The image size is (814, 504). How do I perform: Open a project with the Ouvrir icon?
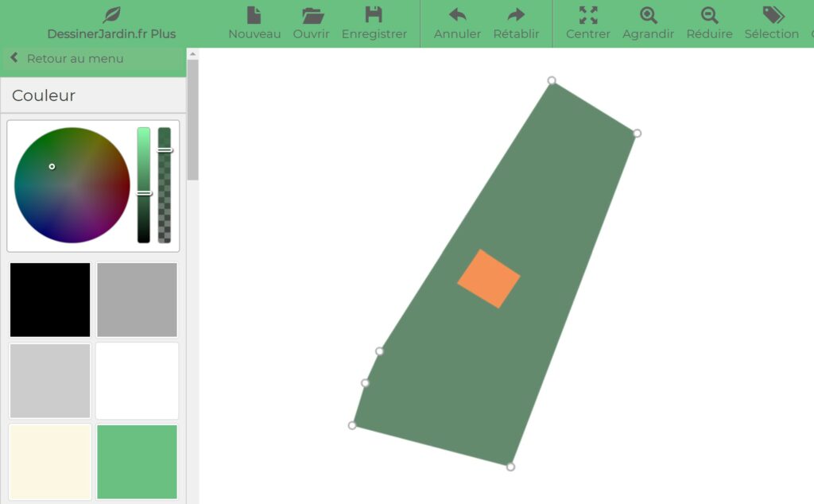(x=312, y=15)
